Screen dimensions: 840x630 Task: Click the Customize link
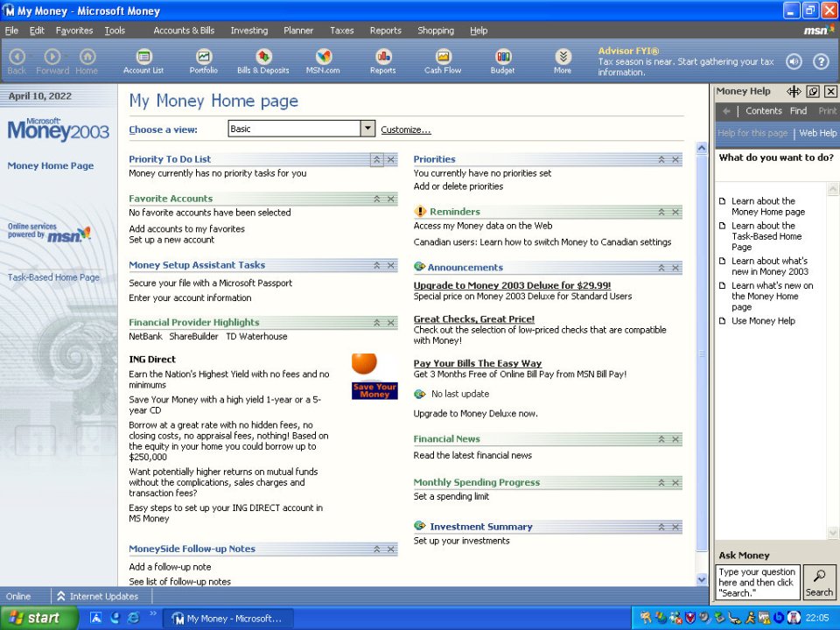pos(405,129)
